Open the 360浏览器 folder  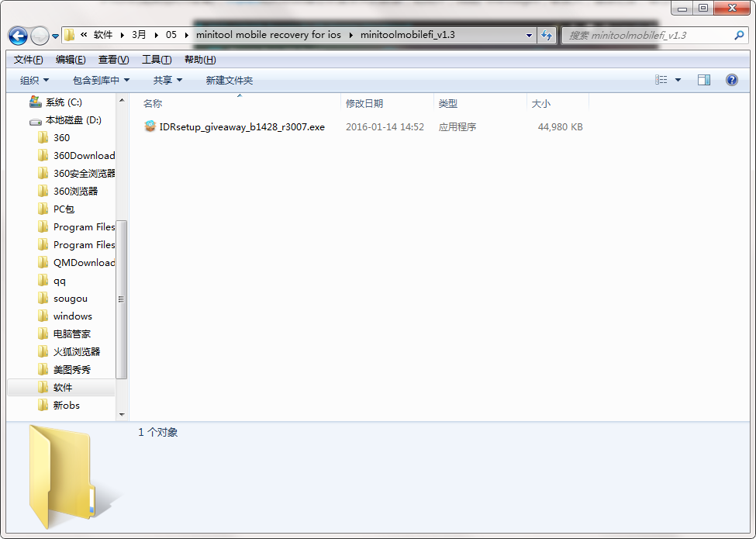pyautogui.click(x=75, y=192)
